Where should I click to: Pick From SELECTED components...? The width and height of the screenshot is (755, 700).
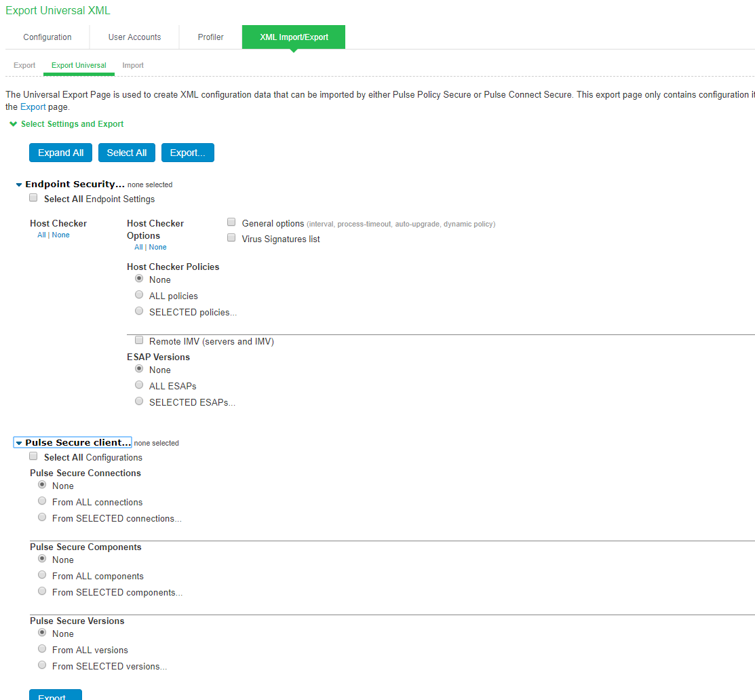(42, 591)
